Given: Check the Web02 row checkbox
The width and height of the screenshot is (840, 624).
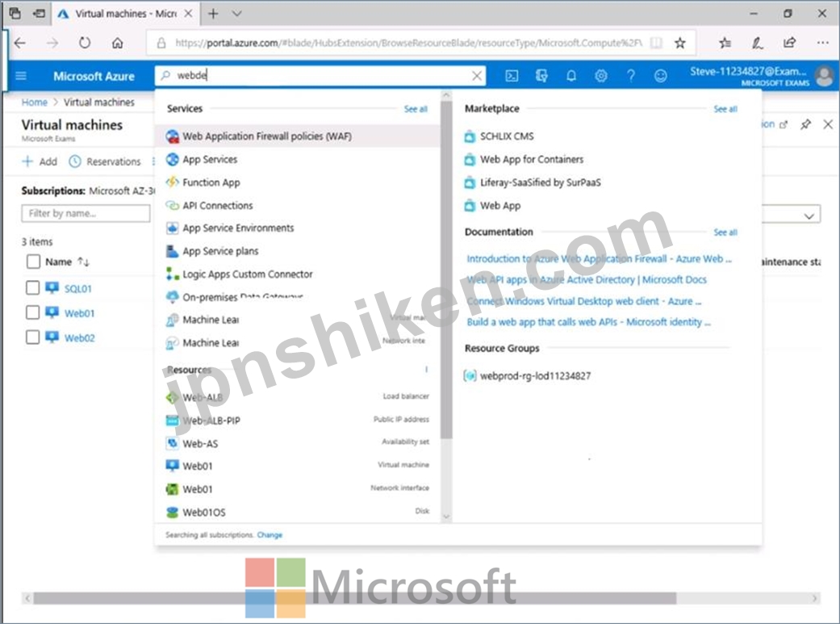Looking at the screenshot, I should [32, 337].
